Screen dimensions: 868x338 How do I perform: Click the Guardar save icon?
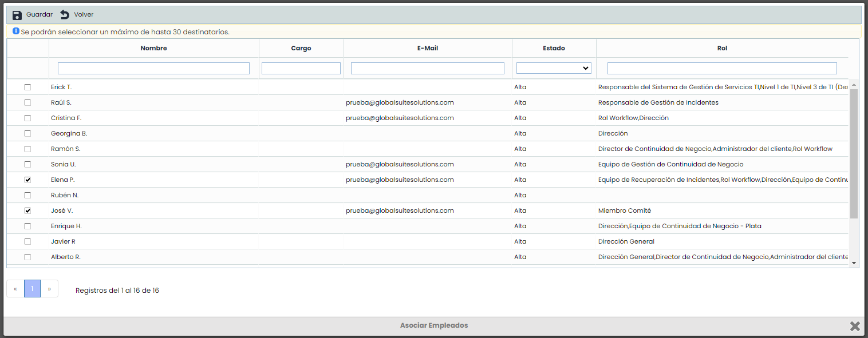pyautogui.click(x=17, y=15)
